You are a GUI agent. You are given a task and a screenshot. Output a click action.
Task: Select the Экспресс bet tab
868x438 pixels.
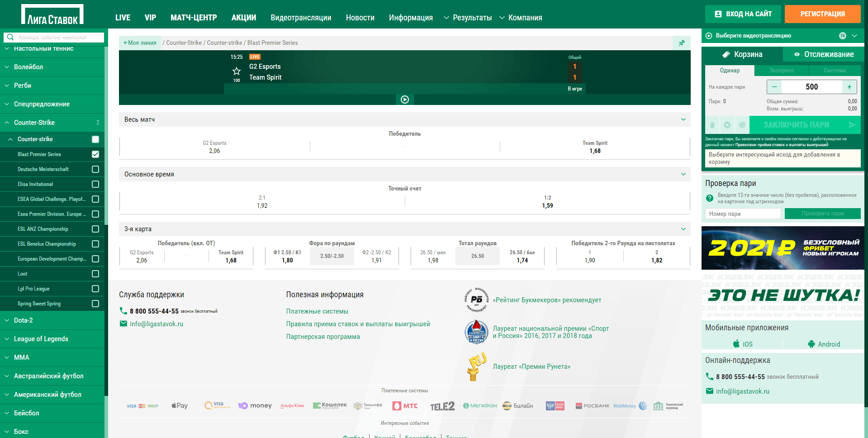[782, 71]
